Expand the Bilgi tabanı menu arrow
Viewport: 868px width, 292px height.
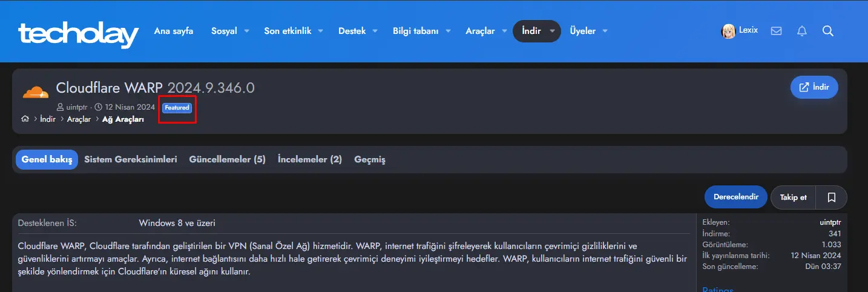point(447,31)
